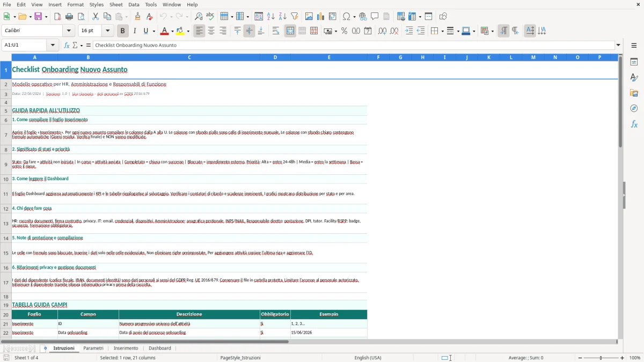The height and width of the screenshot is (362, 644).
Task: Open the Sheet menu
Action: click(x=116, y=4)
